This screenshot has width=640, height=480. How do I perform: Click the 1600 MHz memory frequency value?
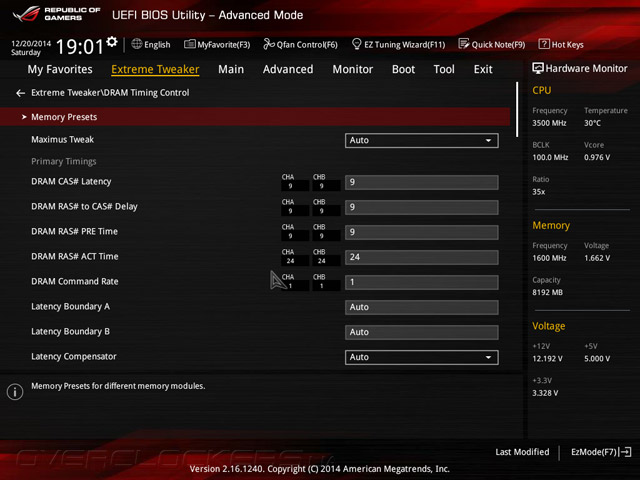[x=549, y=258]
